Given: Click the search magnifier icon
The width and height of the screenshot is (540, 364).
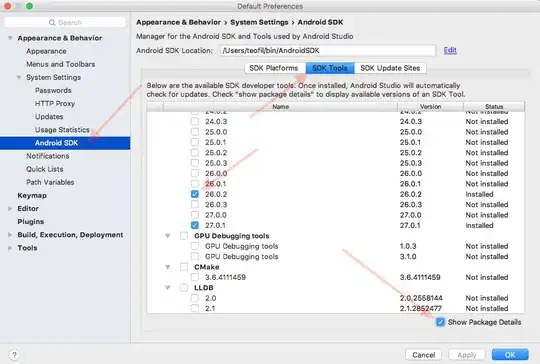Looking at the screenshot, I should coord(52,23).
